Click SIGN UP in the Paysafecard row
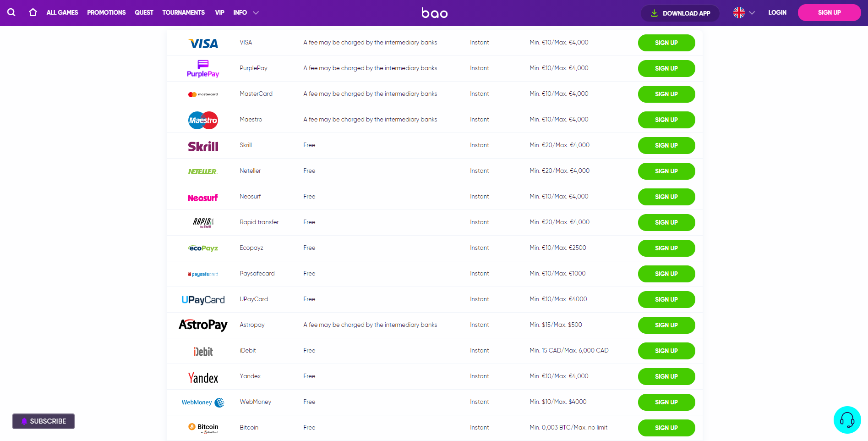868x441 pixels. tap(666, 274)
